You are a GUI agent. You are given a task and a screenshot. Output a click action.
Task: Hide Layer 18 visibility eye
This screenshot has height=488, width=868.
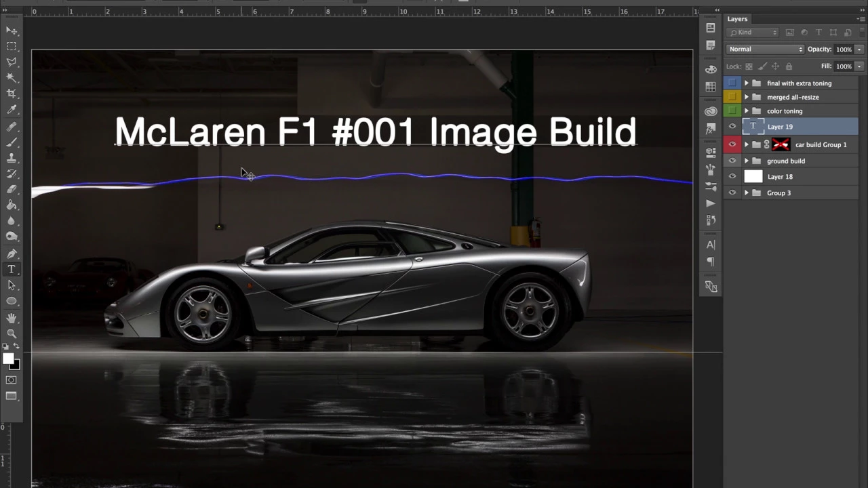732,177
